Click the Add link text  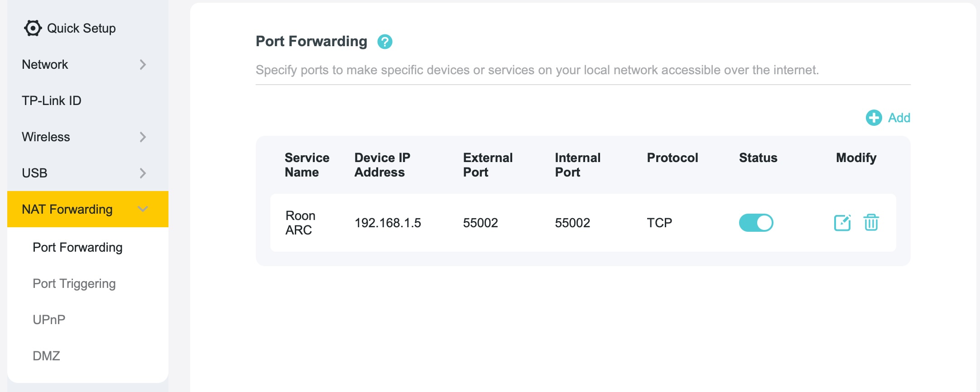coord(899,118)
